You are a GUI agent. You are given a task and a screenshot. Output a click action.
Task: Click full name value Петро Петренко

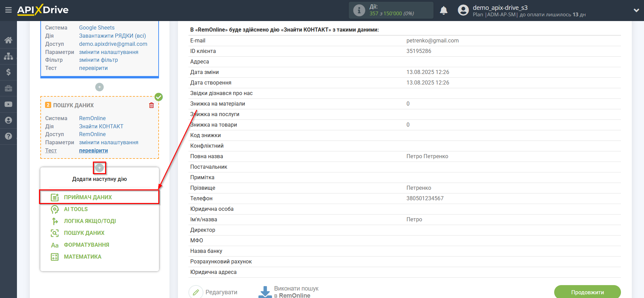427,156
